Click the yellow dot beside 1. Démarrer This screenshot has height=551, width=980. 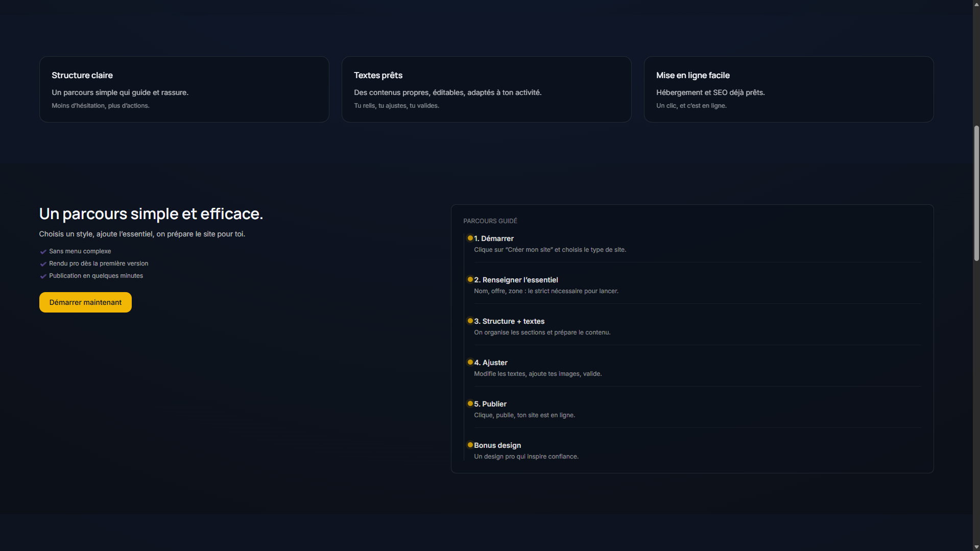(x=470, y=238)
